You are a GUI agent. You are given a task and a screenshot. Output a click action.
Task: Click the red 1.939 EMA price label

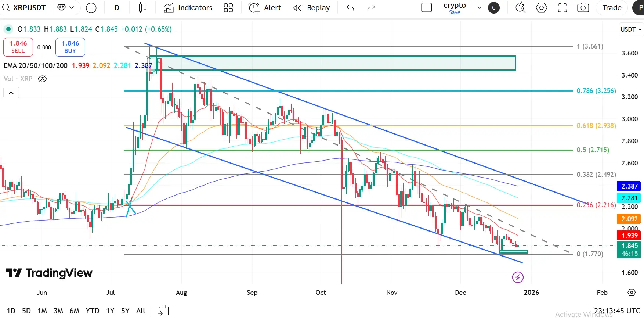tap(629, 236)
